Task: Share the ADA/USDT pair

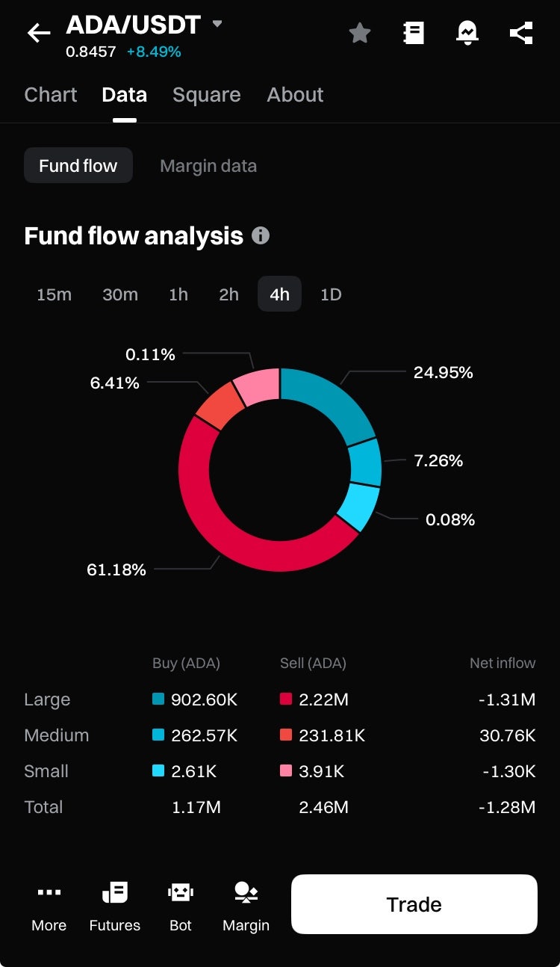Action: tap(520, 33)
